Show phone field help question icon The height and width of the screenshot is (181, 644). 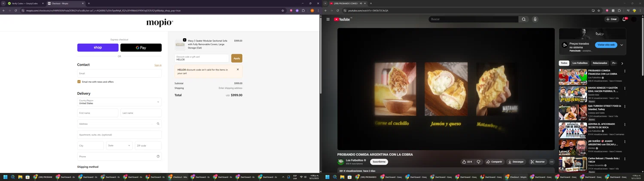tap(158, 157)
